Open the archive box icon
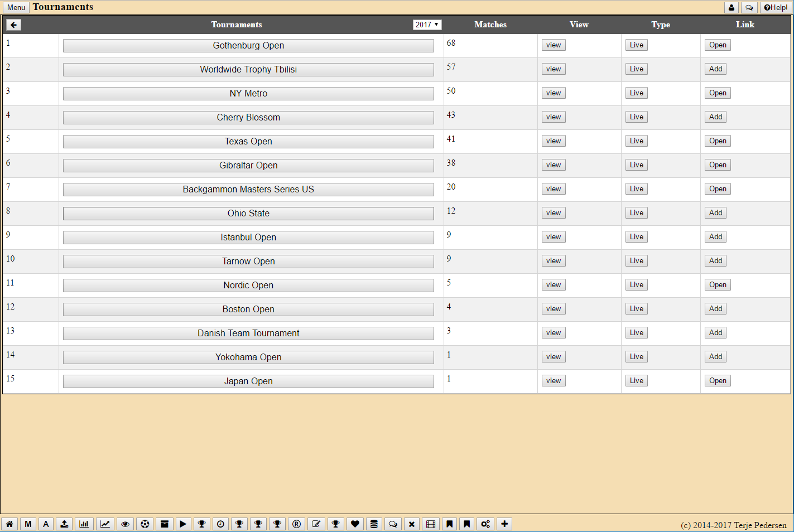This screenshot has height=532, width=794. point(165,524)
